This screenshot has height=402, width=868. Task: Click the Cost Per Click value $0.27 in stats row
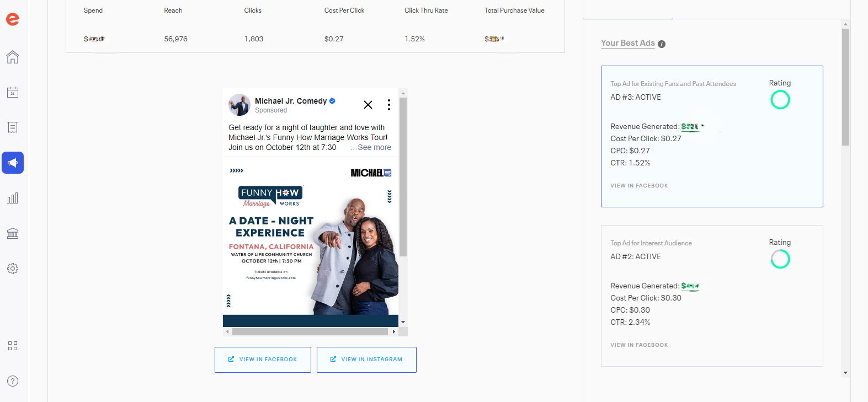point(334,39)
